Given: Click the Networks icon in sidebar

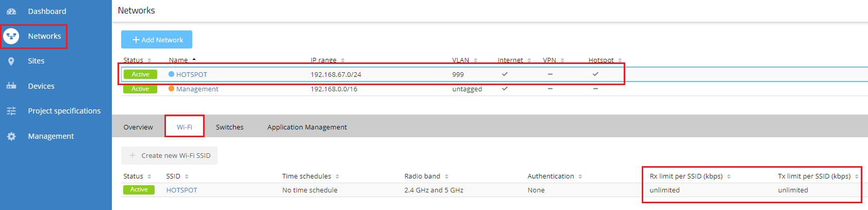Looking at the screenshot, I should point(11,36).
